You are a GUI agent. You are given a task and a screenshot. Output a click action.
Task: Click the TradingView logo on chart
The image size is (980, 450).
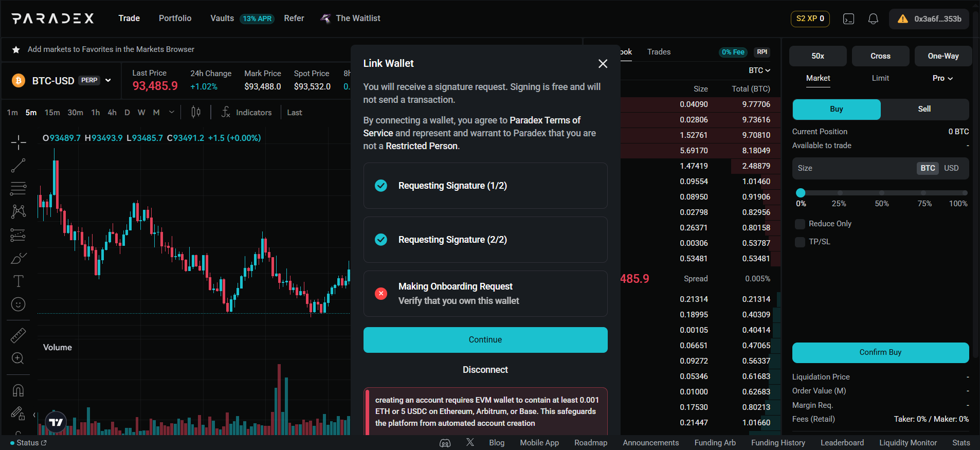coord(56,422)
